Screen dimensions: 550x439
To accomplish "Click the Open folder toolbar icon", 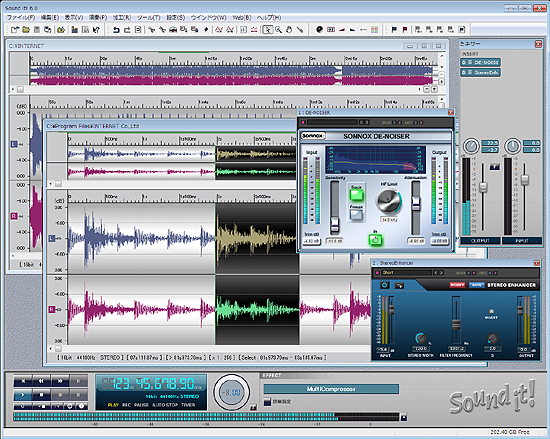I will pos(26,30).
